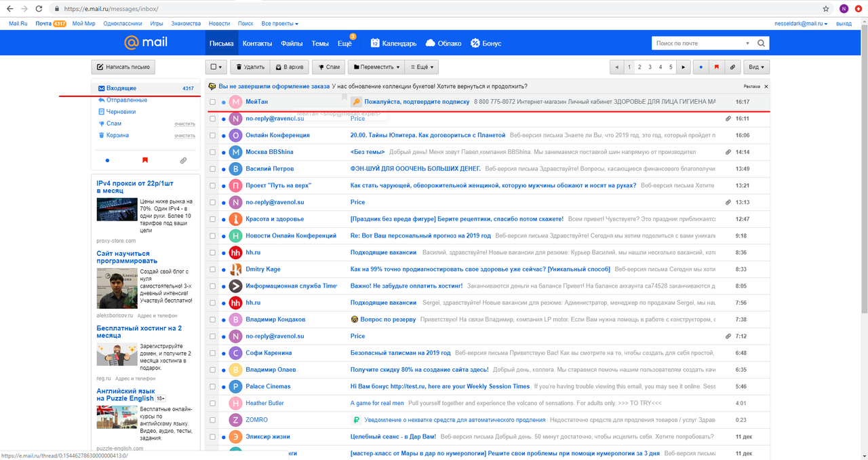Open the Бонус percent icon
Viewport: 868px width, 460px height.
coord(475,43)
